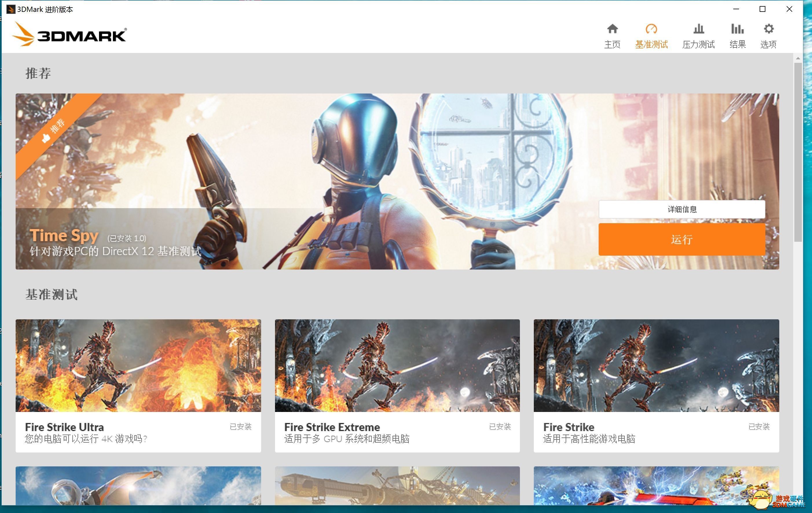Switch to 压力测试 tab label

[x=698, y=45]
